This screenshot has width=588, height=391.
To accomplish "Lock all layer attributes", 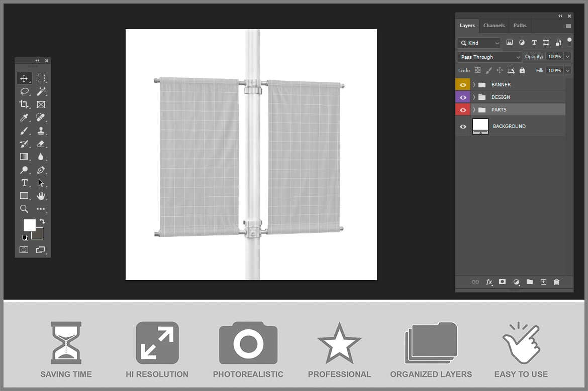I will point(522,70).
